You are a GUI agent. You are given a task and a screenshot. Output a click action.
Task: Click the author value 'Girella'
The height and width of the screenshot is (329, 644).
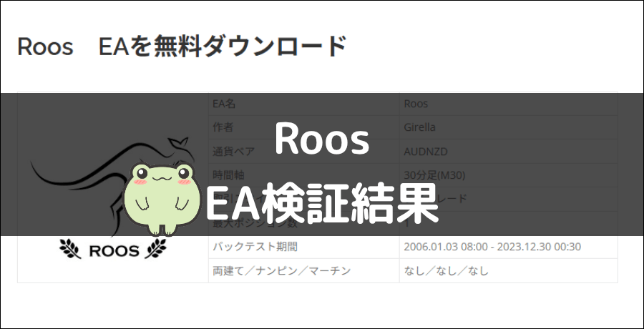click(419, 127)
